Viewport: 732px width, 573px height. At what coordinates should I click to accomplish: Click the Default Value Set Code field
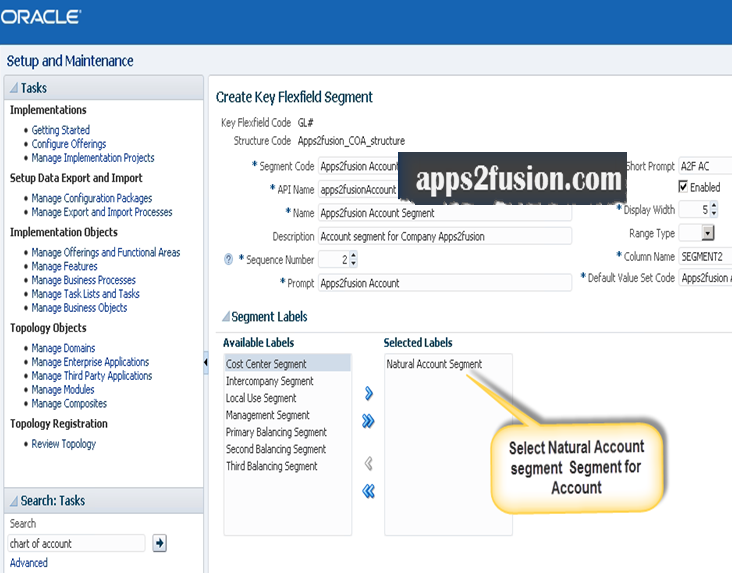705,278
